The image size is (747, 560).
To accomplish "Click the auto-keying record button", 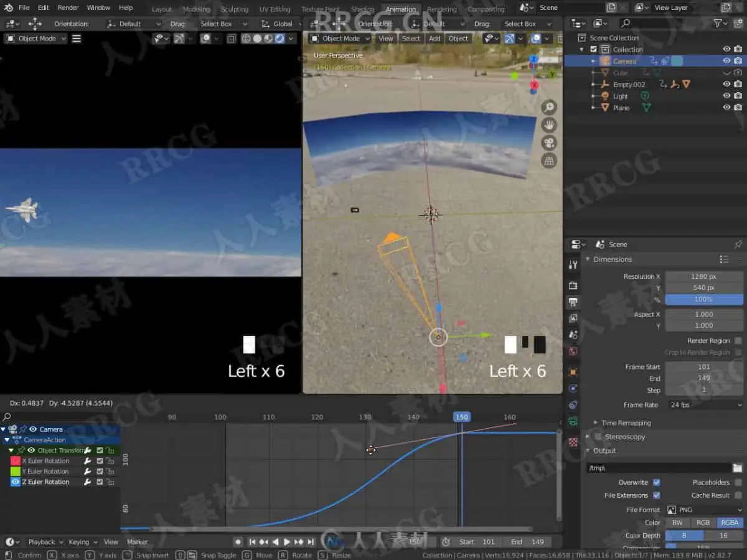I will 238,542.
